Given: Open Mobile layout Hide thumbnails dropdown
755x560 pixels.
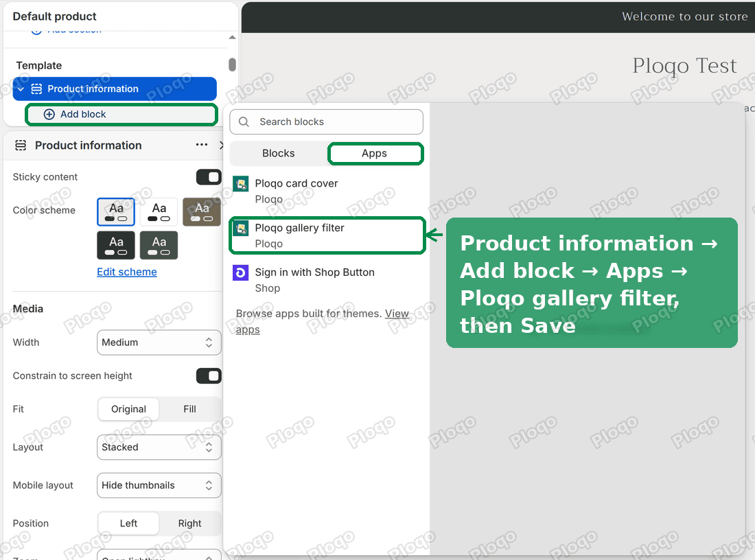Looking at the screenshot, I should 159,485.
